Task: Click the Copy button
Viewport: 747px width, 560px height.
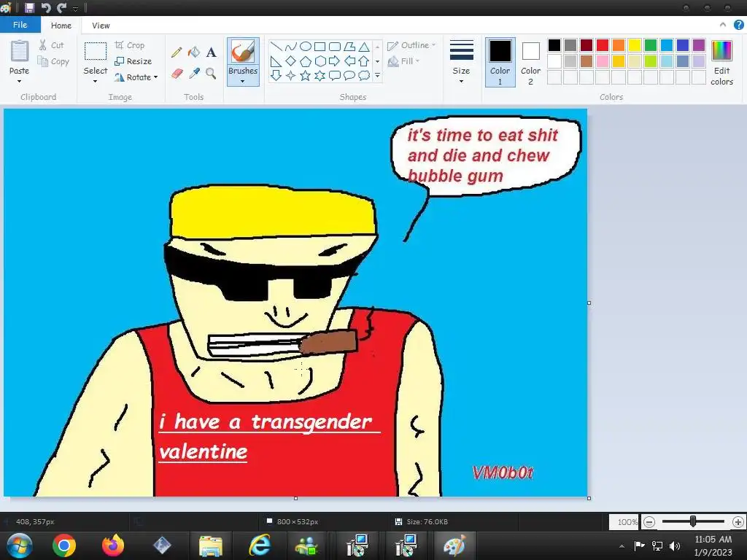Action: (53, 61)
